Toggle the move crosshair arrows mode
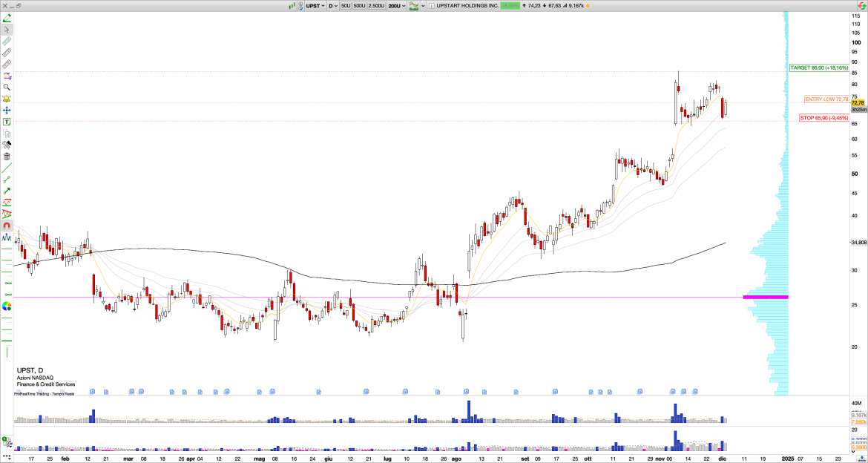This screenshot has height=463, width=868. [x=7, y=110]
